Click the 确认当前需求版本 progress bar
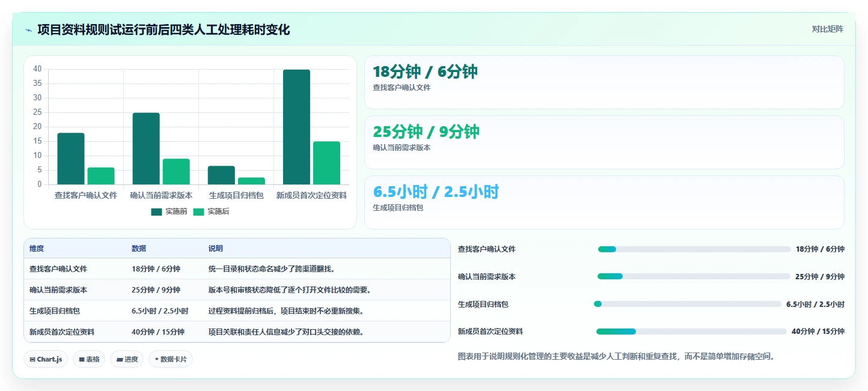 click(x=694, y=276)
